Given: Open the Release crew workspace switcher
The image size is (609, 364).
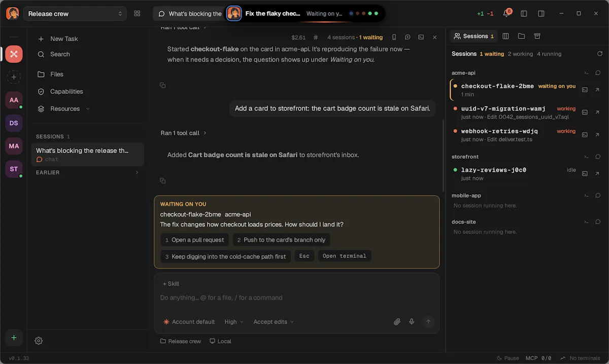Looking at the screenshot, I should [x=75, y=14].
